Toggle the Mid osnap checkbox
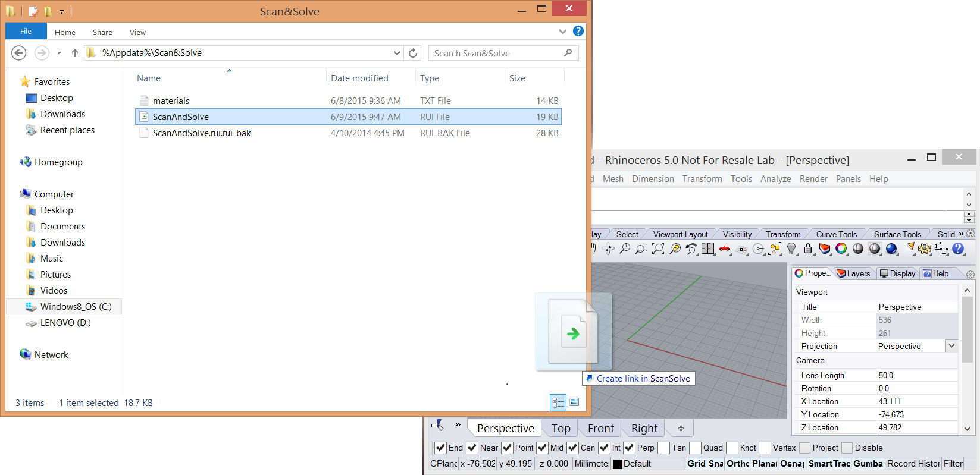The width and height of the screenshot is (980, 475). (543, 448)
